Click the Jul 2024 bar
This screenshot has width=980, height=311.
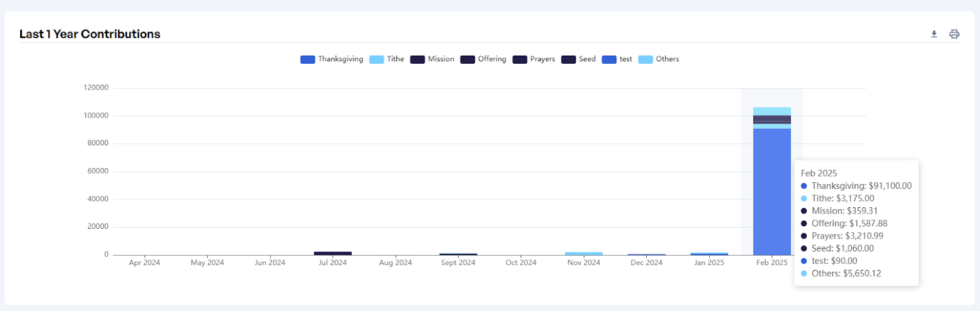click(333, 253)
